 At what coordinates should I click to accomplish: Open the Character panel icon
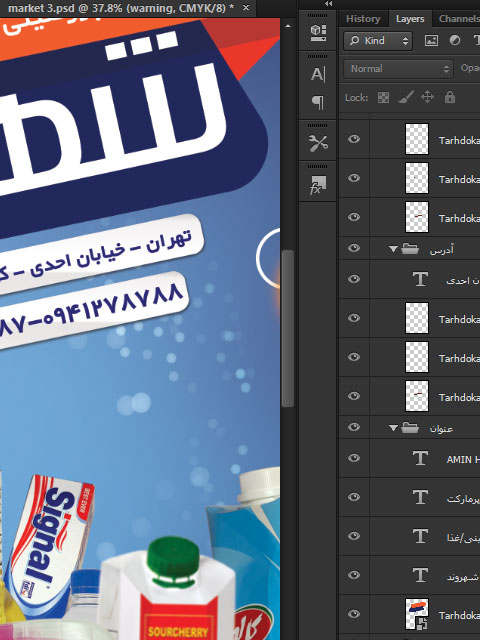click(x=318, y=74)
